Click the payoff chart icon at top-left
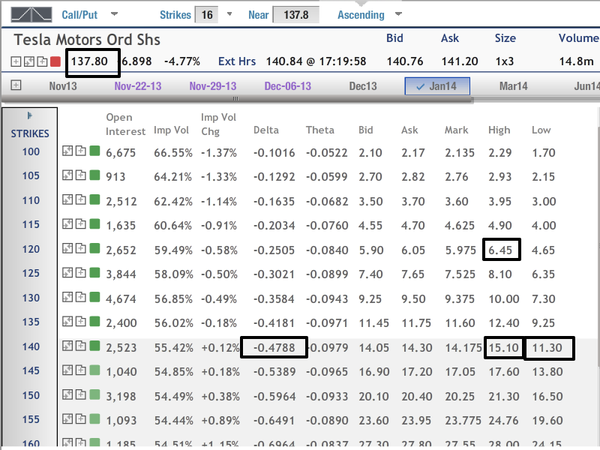 coord(31,15)
